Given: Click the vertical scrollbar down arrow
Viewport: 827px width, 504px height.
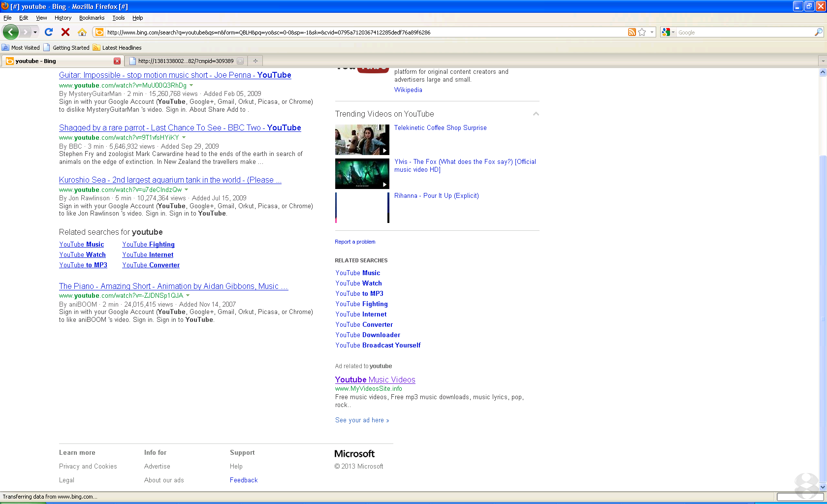Looking at the screenshot, I should tap(823, 487).
